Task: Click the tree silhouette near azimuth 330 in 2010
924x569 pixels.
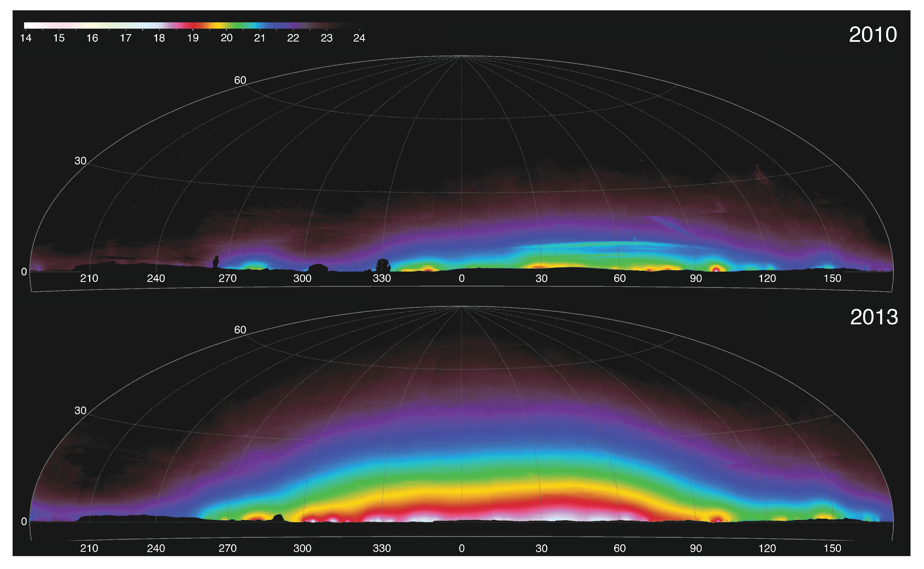Action: tap(383, 265)
